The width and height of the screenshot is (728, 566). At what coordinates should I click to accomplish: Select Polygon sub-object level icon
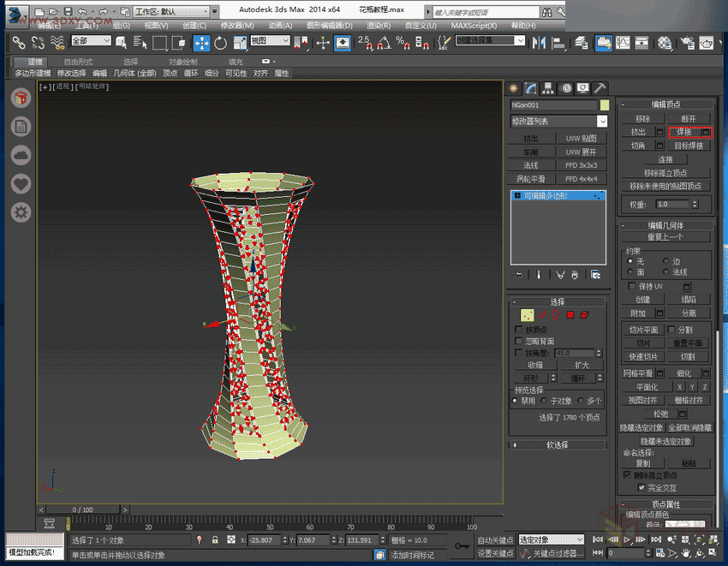coord(570,315)
